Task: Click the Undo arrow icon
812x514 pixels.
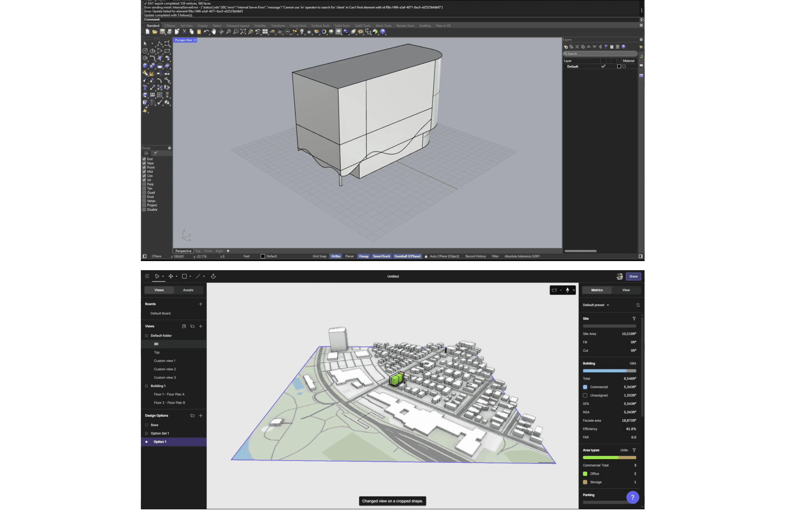Action: pyautogui.click(x=206, y=32)
